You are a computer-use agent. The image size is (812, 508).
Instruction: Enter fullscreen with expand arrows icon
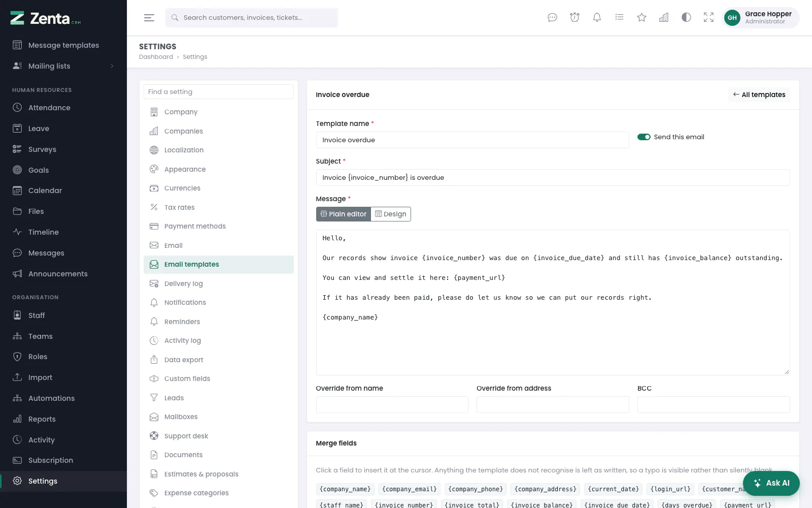coord(708,18)
